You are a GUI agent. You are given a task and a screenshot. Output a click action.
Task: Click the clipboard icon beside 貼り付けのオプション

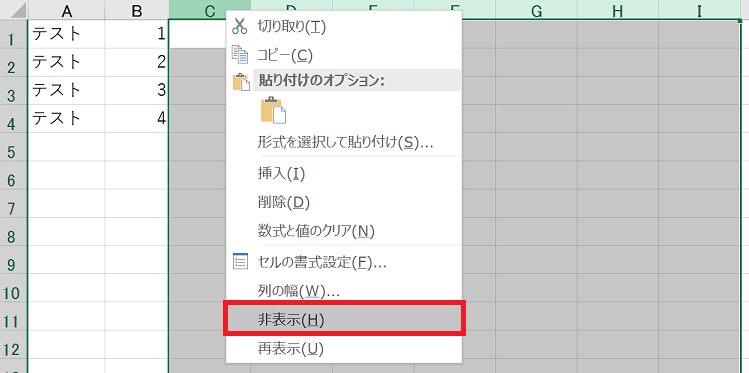[x=241, y=82]
